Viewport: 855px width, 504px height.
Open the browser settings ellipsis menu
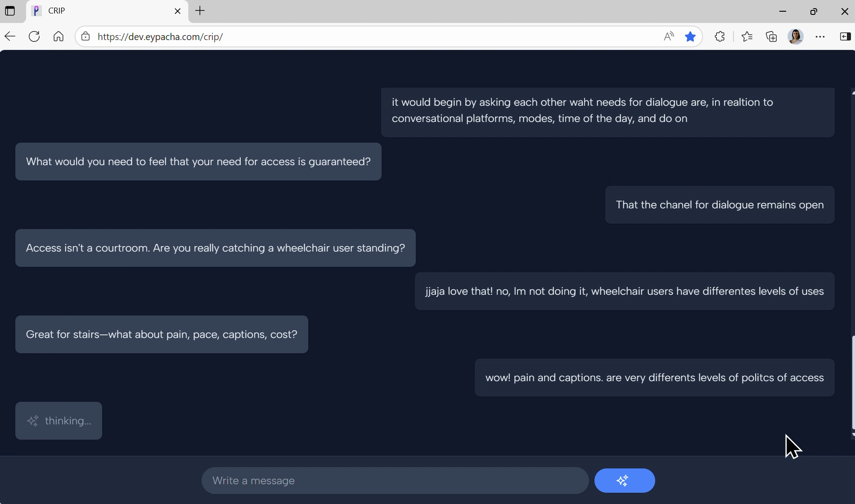pyautogui.click(x=821, y=36)
